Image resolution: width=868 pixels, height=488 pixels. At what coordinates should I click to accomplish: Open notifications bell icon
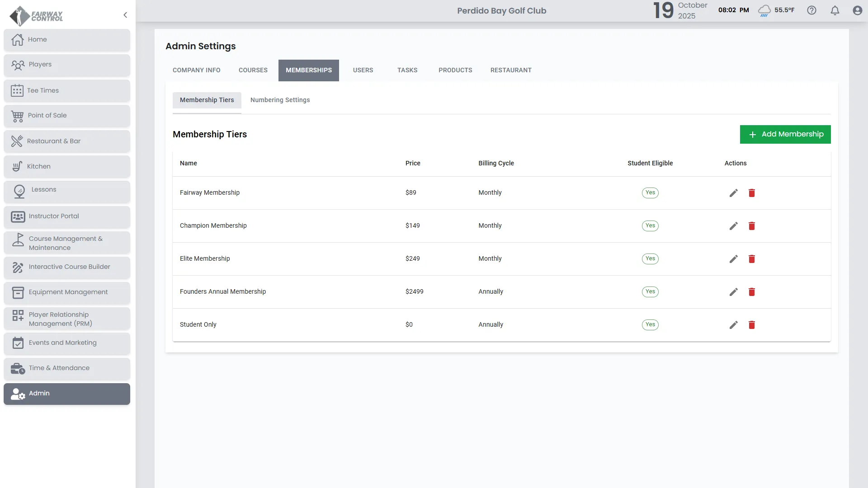(x=835, y=10)
